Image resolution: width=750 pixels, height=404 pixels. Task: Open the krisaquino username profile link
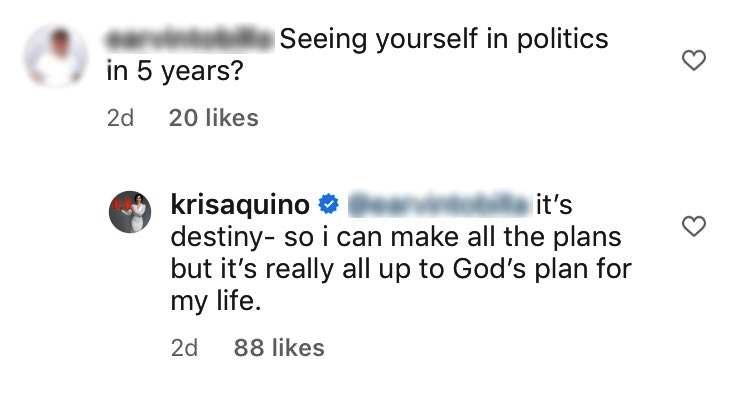point(241,207)
